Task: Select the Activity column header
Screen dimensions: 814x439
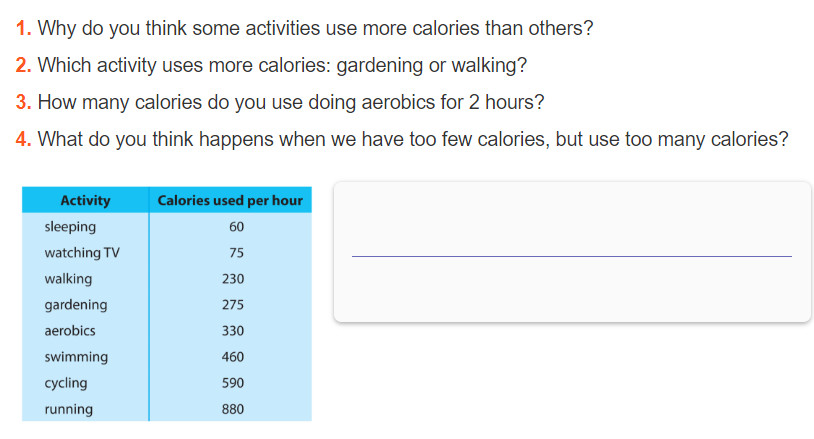Action: coord(85,200)
